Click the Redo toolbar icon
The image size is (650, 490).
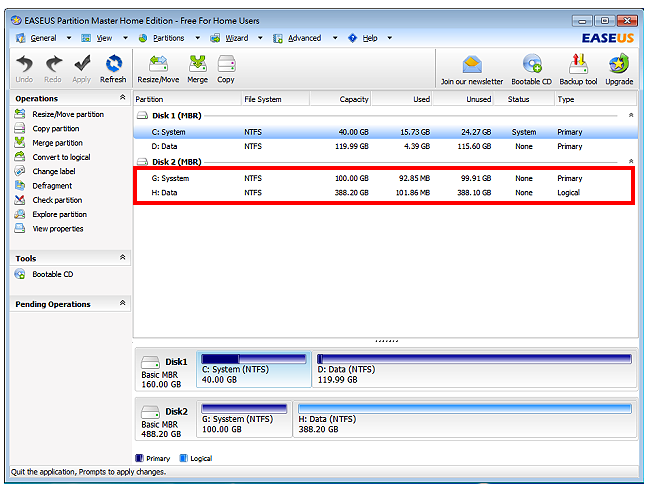[x=53, y=64]
